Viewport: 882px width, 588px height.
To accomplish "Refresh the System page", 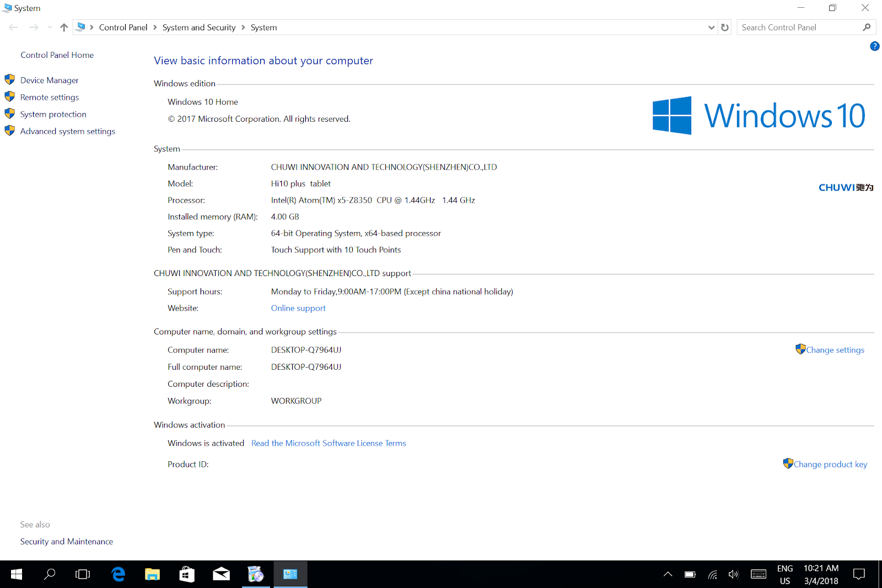I will pos(725,28).
